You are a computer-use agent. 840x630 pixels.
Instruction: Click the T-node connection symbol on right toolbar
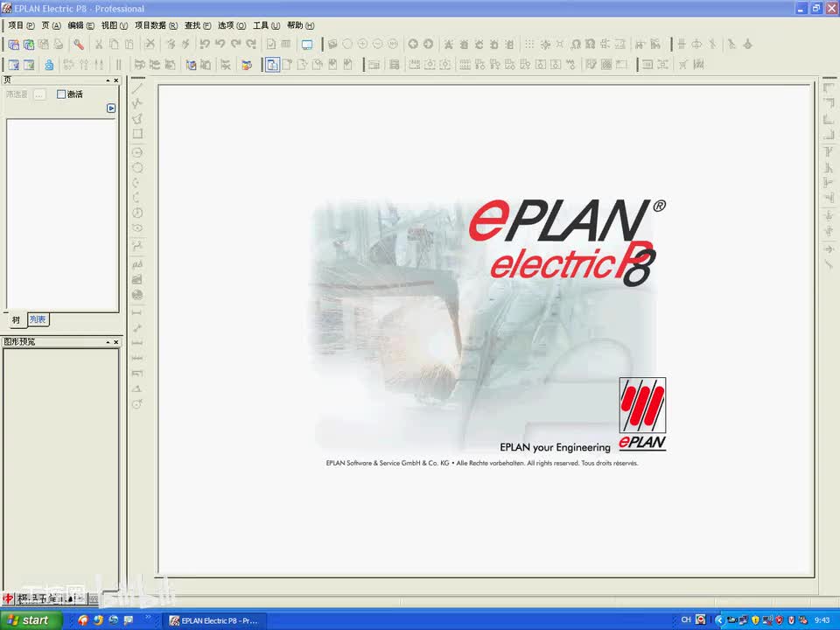click(829, 152)
